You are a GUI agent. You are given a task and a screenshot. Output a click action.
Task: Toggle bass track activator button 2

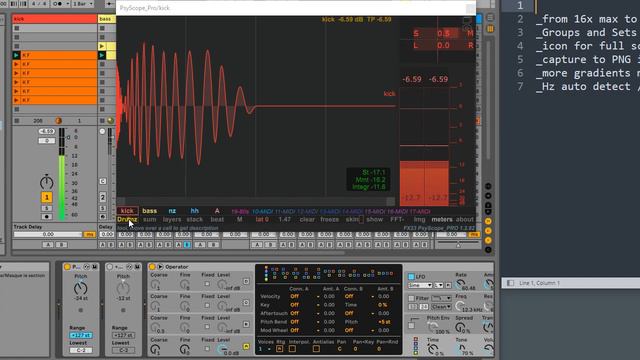point(103,197)
